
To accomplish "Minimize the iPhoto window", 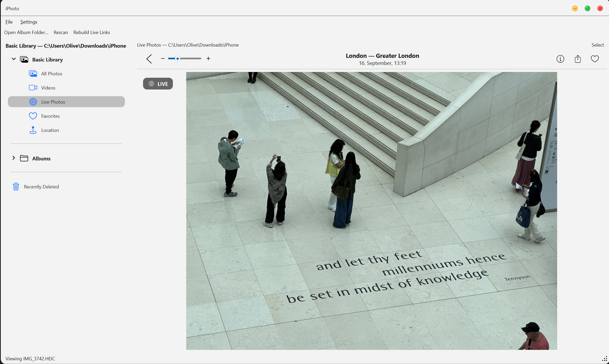I will pos(575,8).
